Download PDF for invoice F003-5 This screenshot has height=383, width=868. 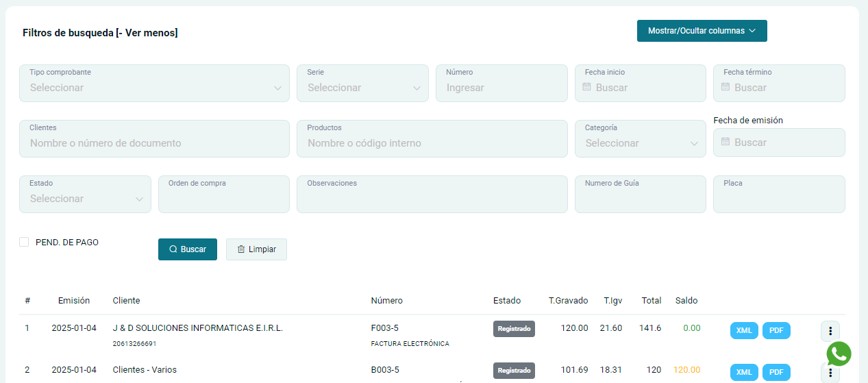(x=776, y=330)
